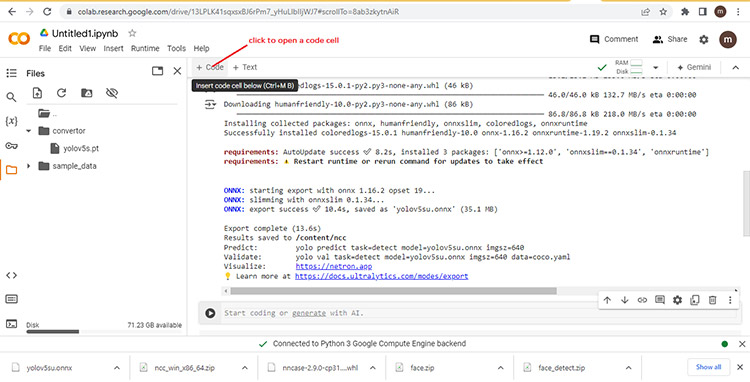Open the search (find and replace) sidebar icon
Image resolution: width=750 pixels, height=382 pixels.
tap(11, 98)
